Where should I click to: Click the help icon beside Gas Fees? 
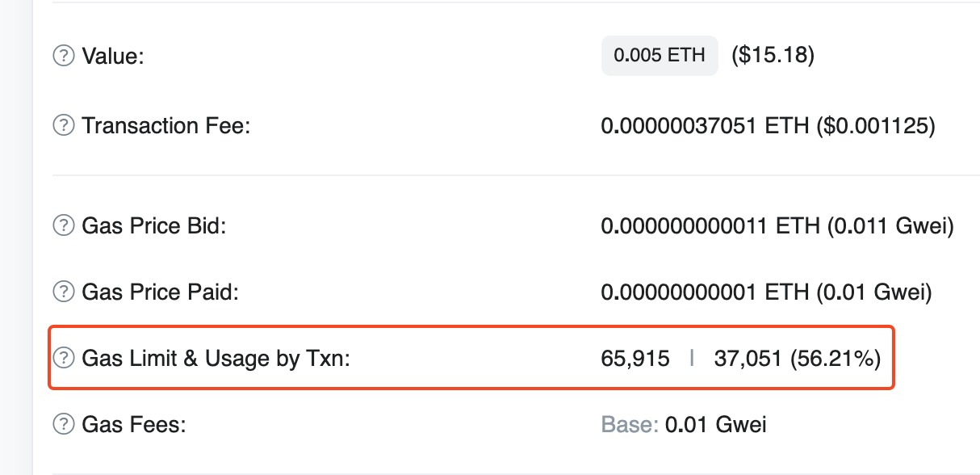tap(63, 423)
